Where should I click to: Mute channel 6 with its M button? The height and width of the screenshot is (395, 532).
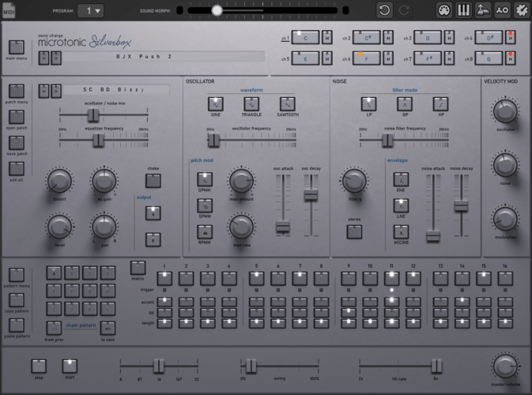pyautogui.click(x=388, y=58)
